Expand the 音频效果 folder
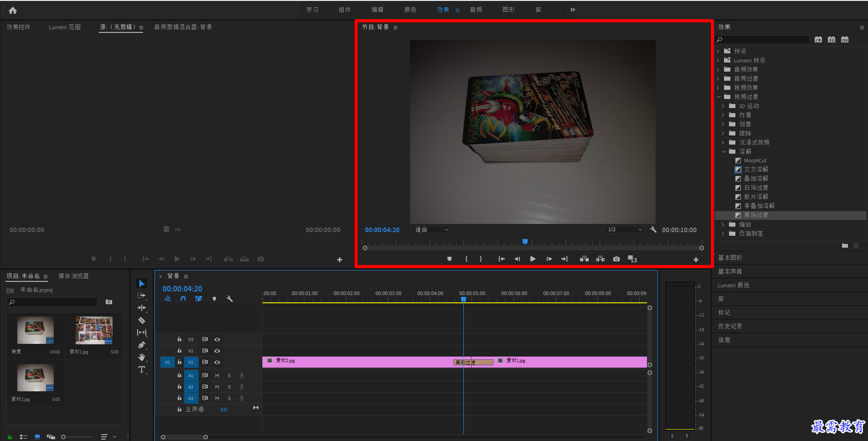Image resolution: width=868 pixels, height=441 pixels. pos(719,69)
